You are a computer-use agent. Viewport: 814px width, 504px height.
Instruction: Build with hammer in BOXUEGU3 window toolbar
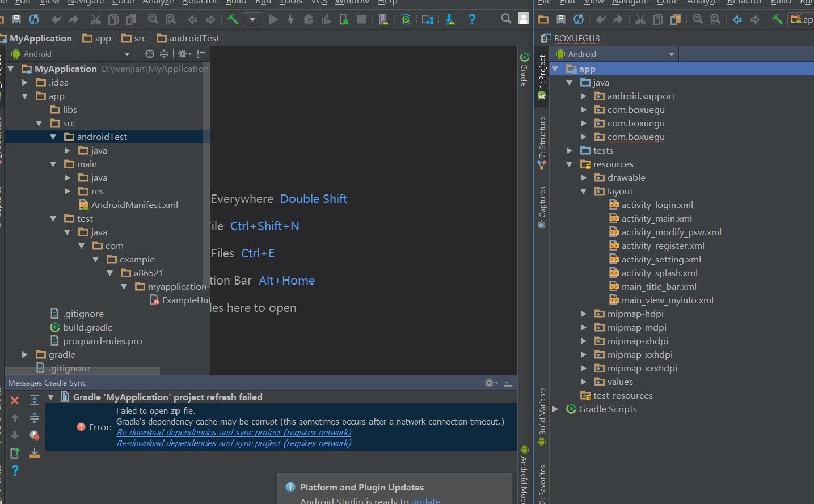pos(777,20)
